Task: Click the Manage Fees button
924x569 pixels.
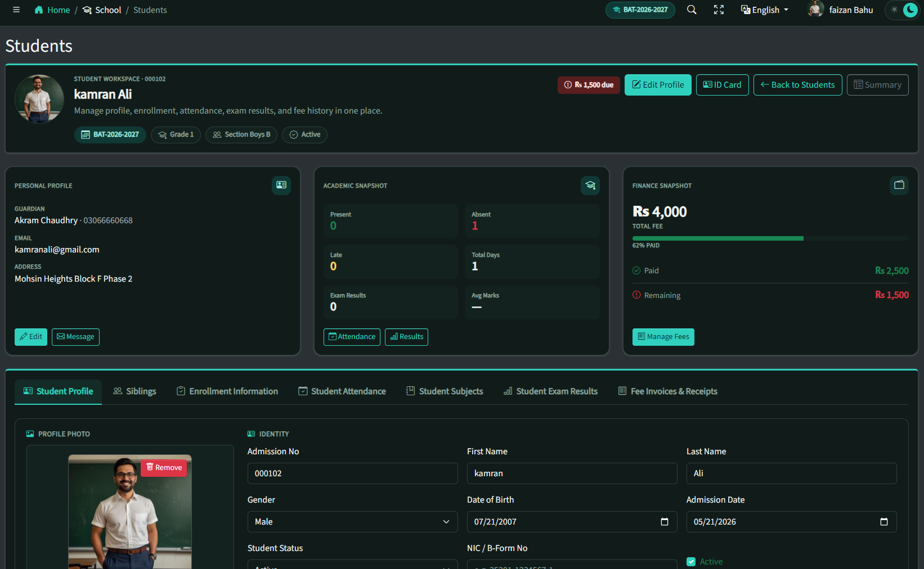Action: click(663, 337)
